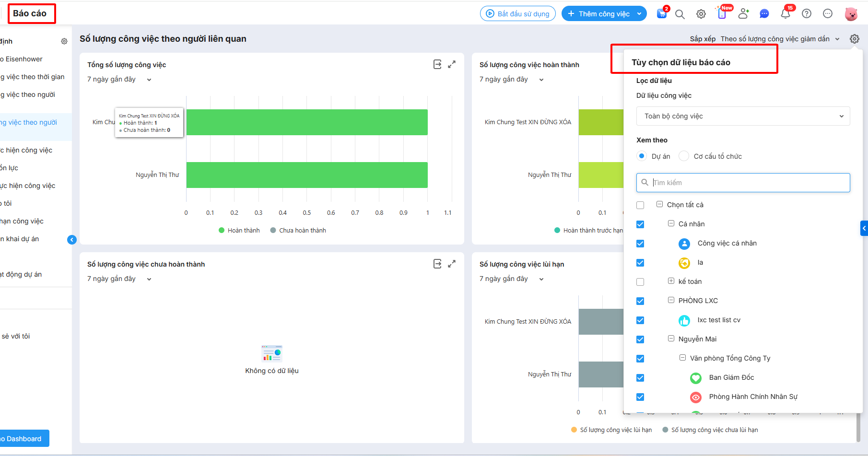Click the Hoàn thành green legend swatch
The width and height of the screenshot is (868, 456).
(222, 230)
